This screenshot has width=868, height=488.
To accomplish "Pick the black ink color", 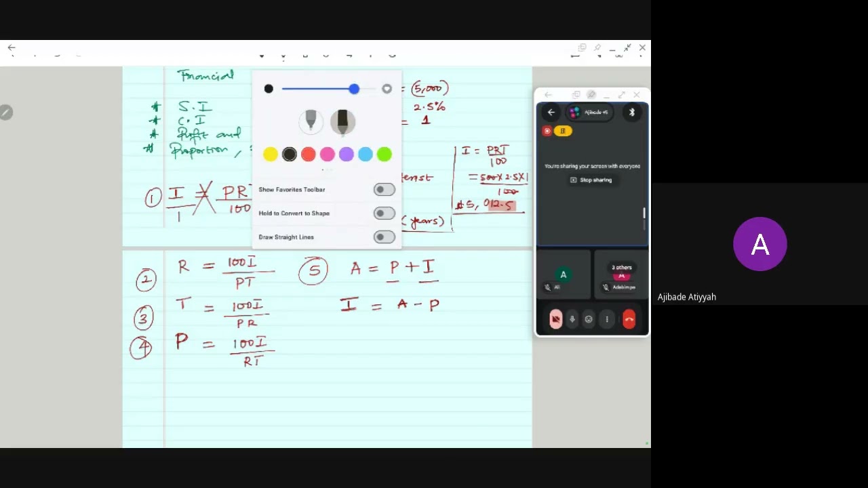I will pos(289,155).
